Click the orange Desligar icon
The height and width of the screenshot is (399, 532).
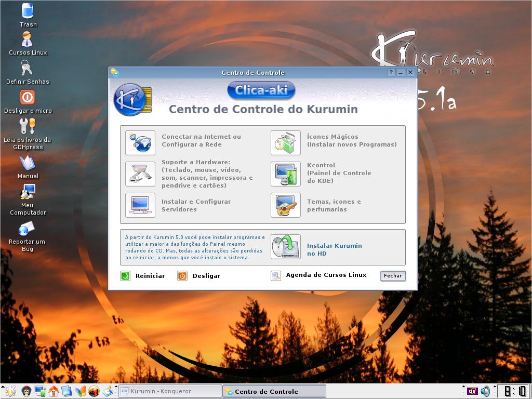tap(182, 276)
